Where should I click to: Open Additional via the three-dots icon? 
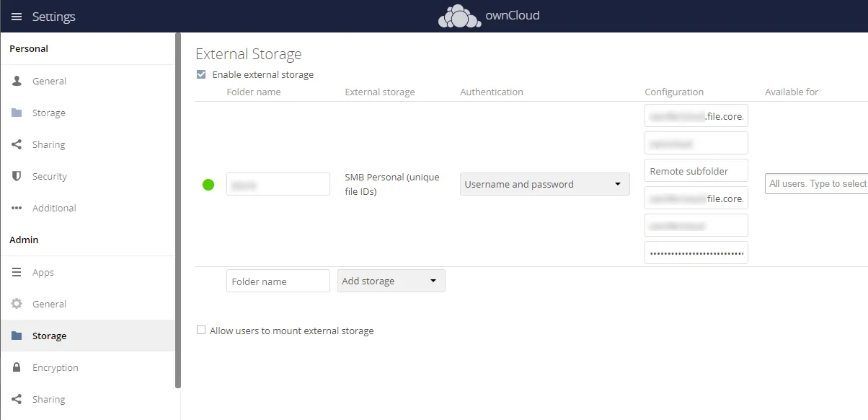pyautogui.click(x=17, y=208)
